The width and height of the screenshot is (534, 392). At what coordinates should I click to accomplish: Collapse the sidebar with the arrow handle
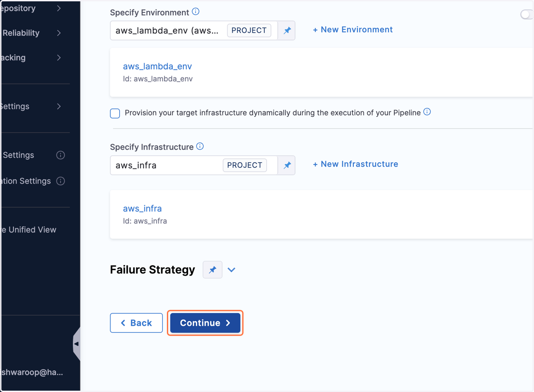pos(77,344)
